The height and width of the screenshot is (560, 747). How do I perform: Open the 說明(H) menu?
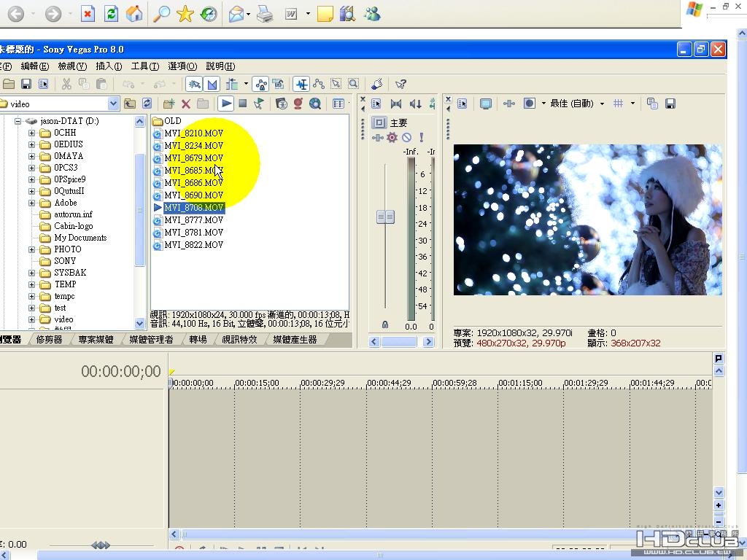pos(220,66)
